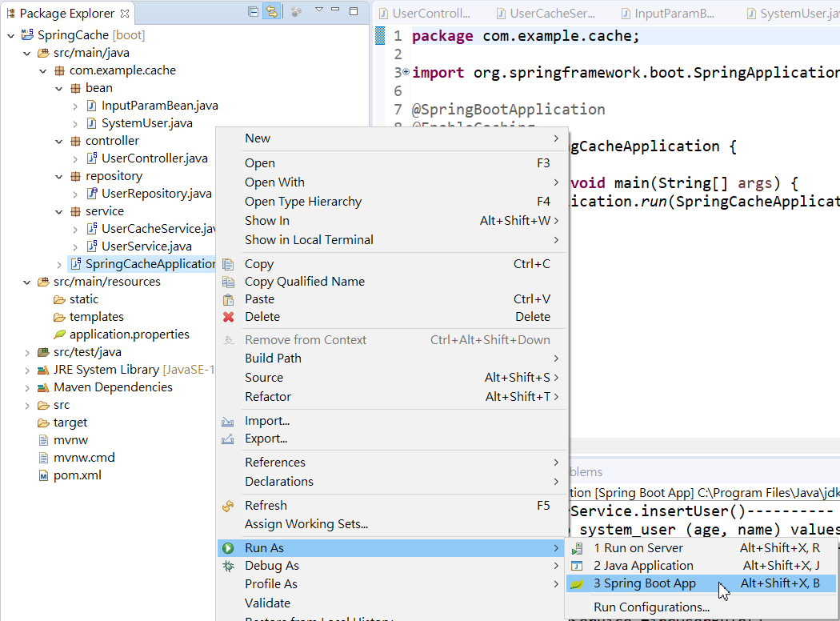Select SystemUser.java in Package Explorer
The image size is (840, 621).
(x=146, y=123)
